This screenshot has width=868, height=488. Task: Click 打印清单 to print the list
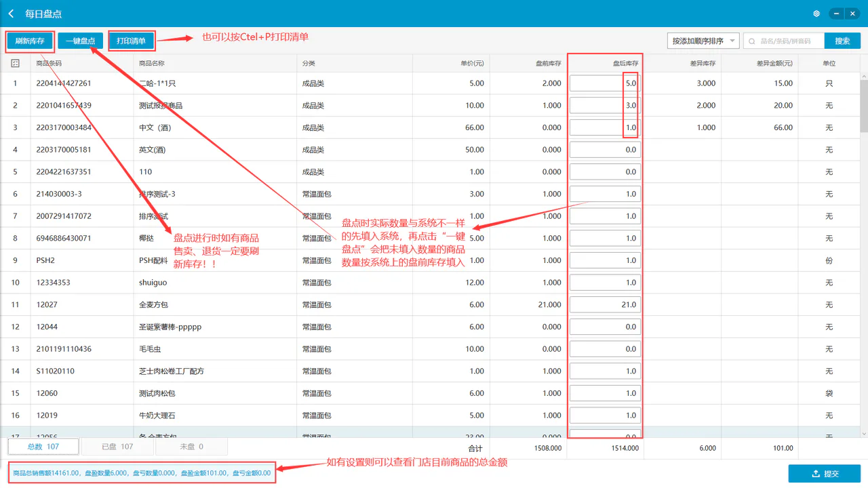point(131,41)
